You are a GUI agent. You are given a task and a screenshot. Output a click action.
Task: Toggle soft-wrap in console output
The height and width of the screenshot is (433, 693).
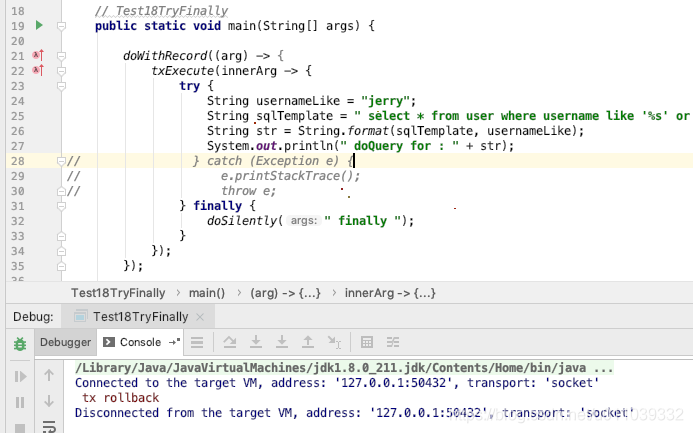pos(49,426)
